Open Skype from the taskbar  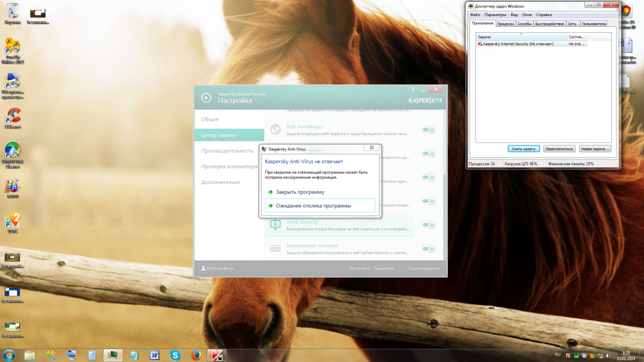[x=175, y=355]
